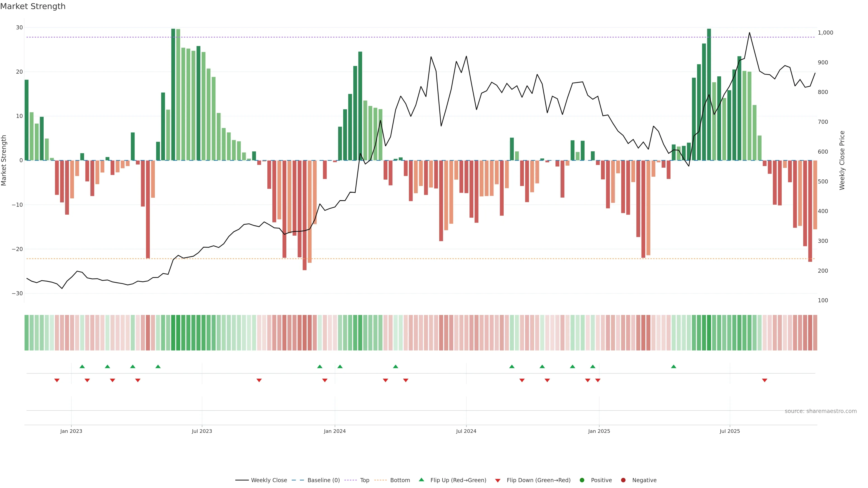Screen dimensions: 868x488
Task: Click the first green flip-up marker after Jan 2023
Action: [82, 366]
